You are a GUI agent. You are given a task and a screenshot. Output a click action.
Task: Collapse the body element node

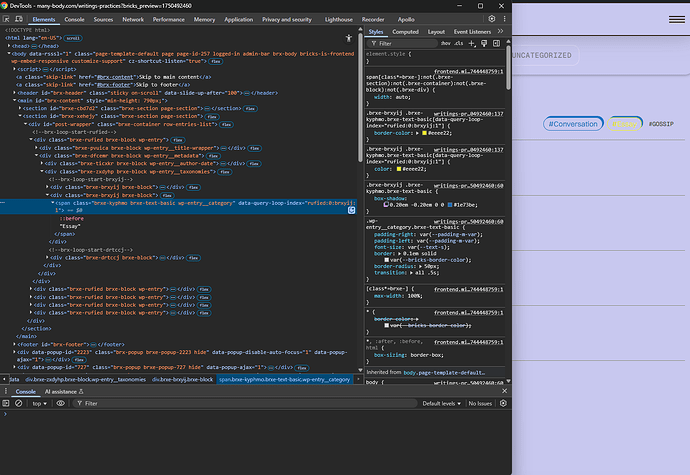tap(9, 54)
